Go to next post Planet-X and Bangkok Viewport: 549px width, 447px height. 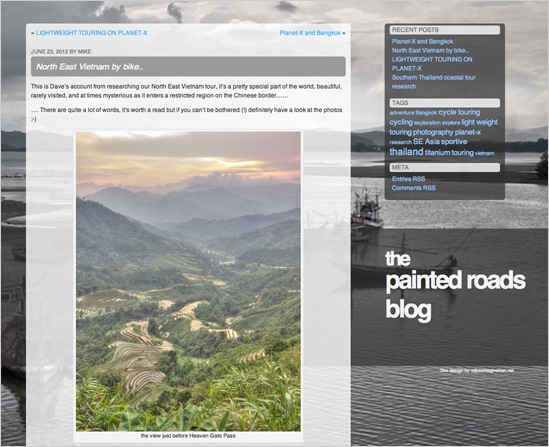point(310,33)
